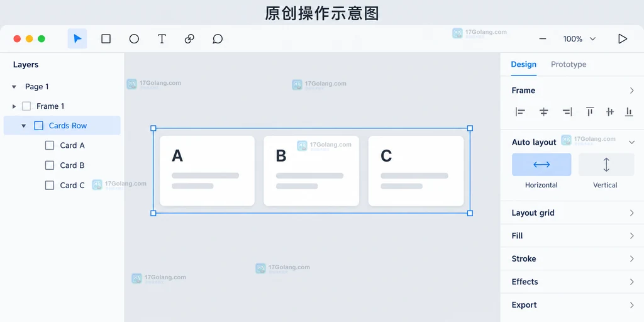Screen dimensions: 644x322
Task: Click the zoom out minus button
Action: pos(543,38)
